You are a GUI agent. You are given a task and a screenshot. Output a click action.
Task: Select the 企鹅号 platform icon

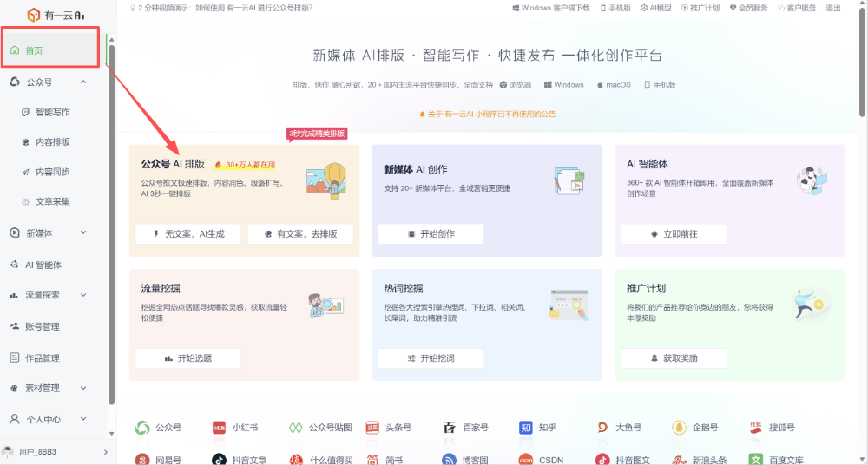(680, 428)
